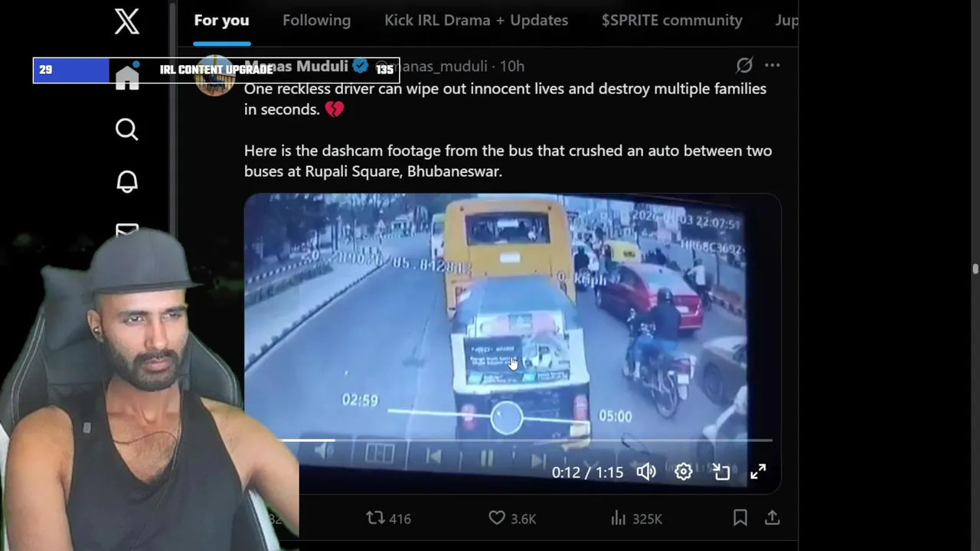Toggle video fullscreen mode
Screen dimensions: 980x551
tap(758, 471)
